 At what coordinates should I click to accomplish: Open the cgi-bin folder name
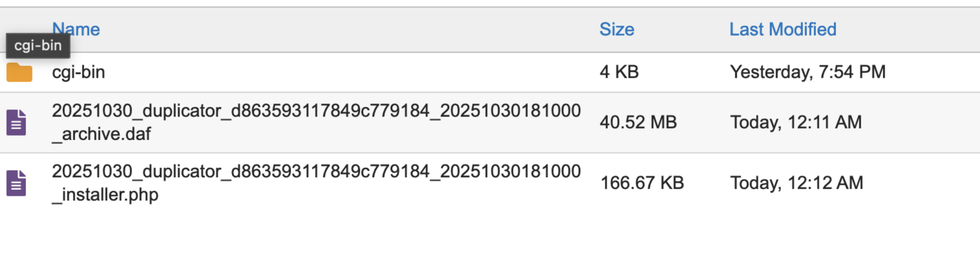coord(78,73)
